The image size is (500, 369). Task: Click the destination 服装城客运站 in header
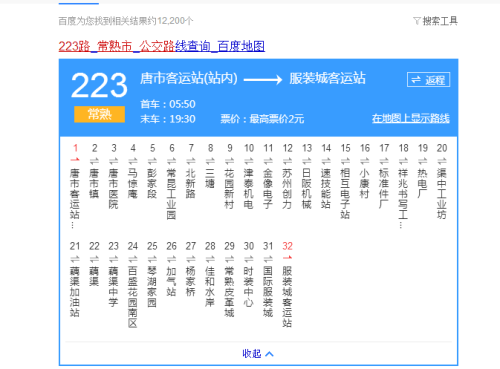point(327,79)
